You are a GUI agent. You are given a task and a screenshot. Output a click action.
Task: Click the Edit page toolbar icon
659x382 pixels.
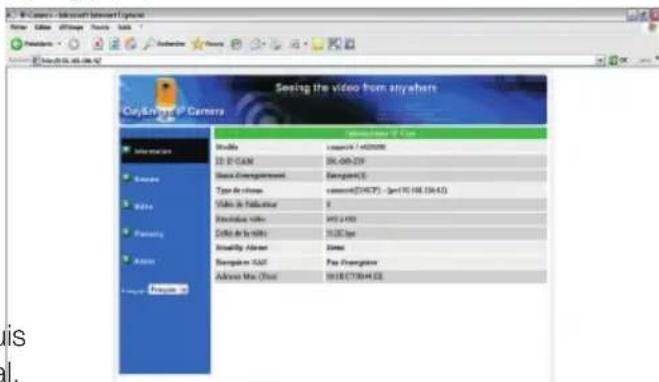coord(295,44)
